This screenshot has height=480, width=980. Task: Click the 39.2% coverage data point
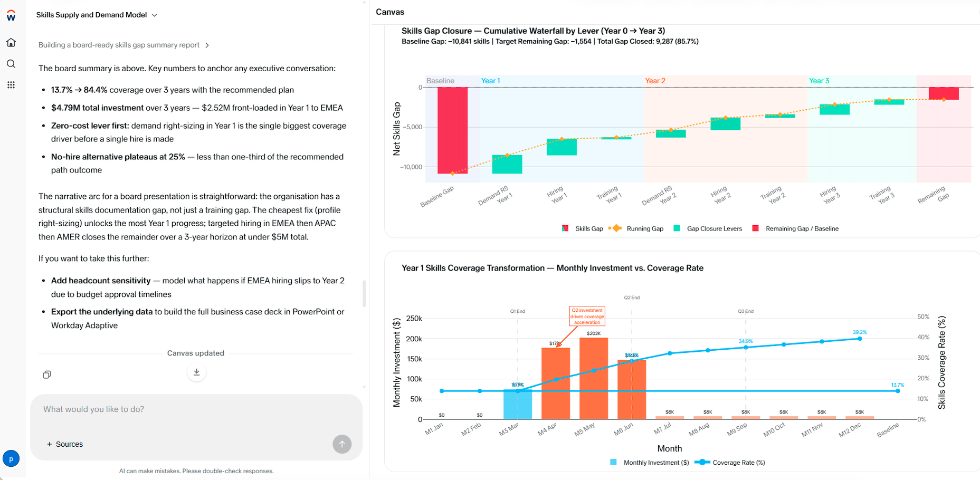pyautogui.click(x=860, y=339)
